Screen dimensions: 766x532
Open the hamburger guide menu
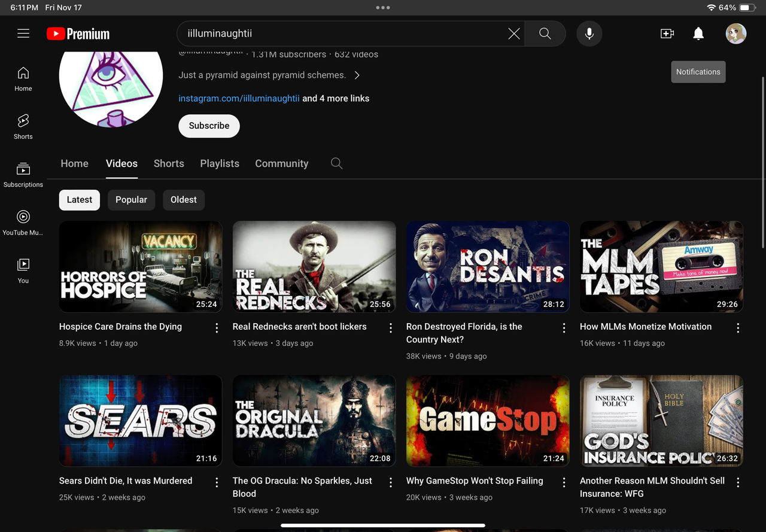(x=23, y=34)
